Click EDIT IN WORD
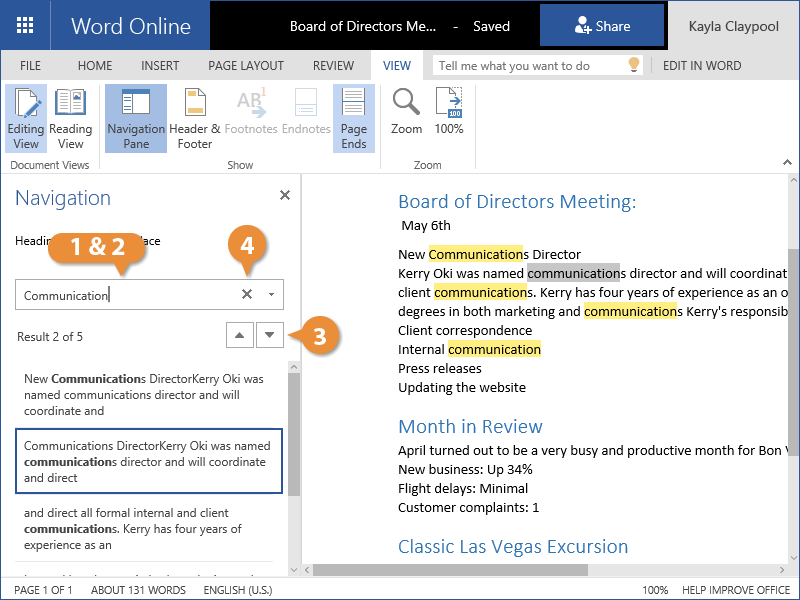This screenshot has height=600, width=800. pos(702,66)
